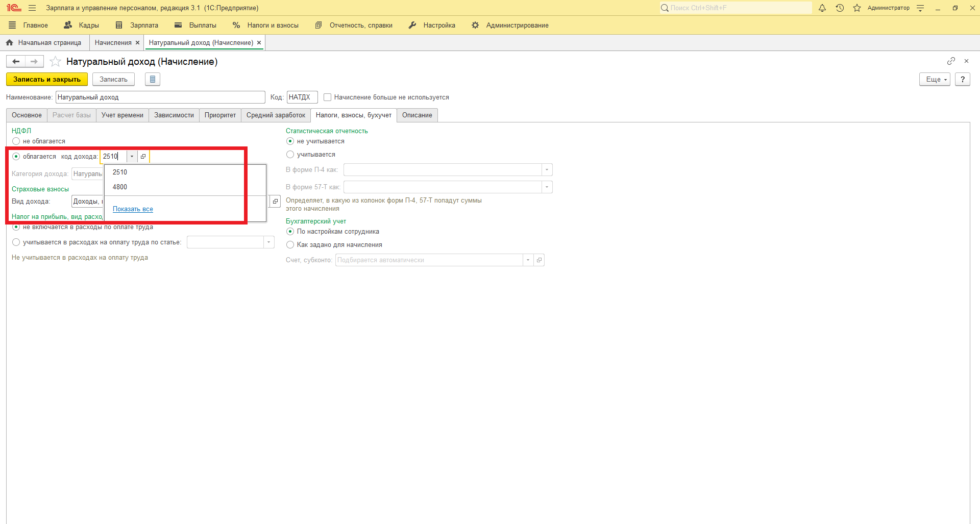Click the 'Наименование' text field
Image resolution: width=980 pixels, height=524 pixels.
160,97
